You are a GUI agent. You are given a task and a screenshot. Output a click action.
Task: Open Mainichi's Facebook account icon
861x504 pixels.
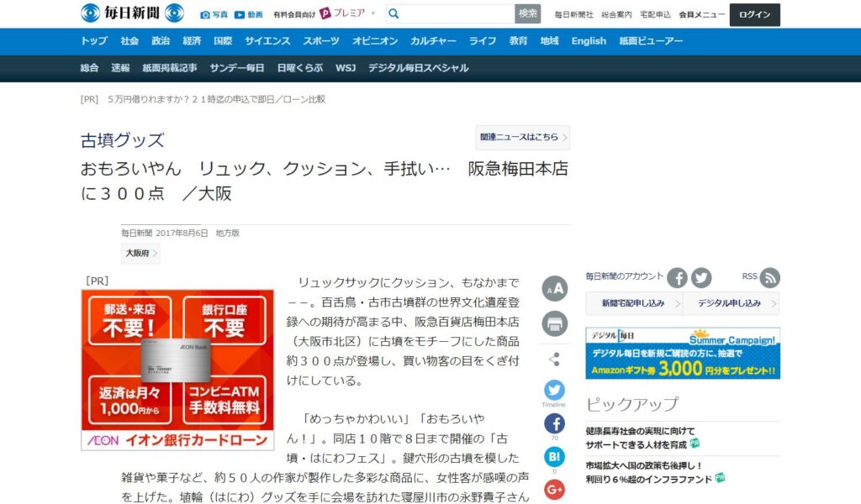pyautogui.click(x=678, y=278)
